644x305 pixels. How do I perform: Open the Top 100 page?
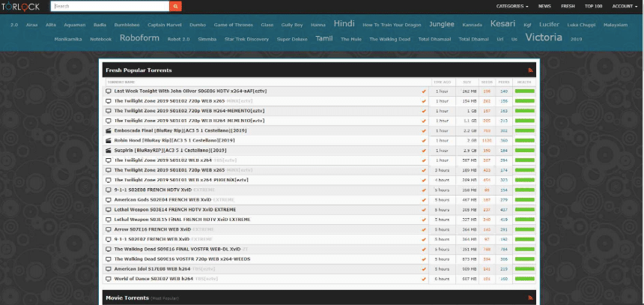[x=594, y=6]
